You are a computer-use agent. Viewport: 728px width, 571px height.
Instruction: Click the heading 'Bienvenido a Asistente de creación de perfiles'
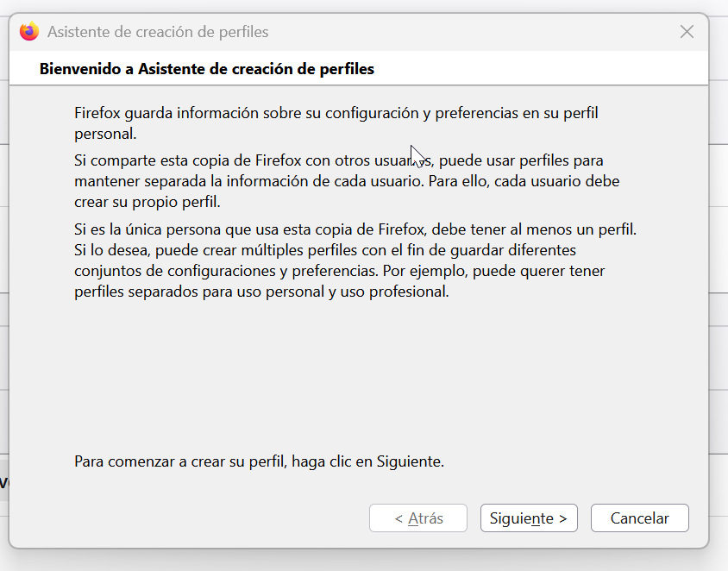click(207, 69)
